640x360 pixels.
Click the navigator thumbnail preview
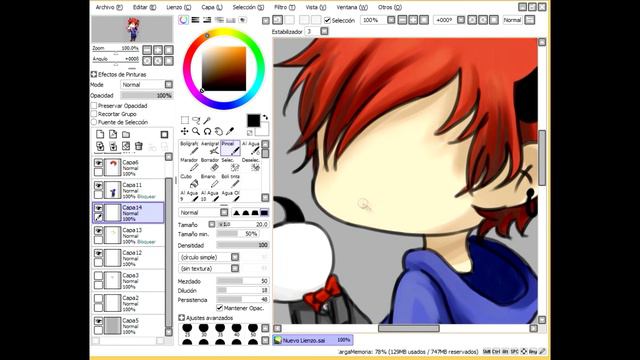132,29
